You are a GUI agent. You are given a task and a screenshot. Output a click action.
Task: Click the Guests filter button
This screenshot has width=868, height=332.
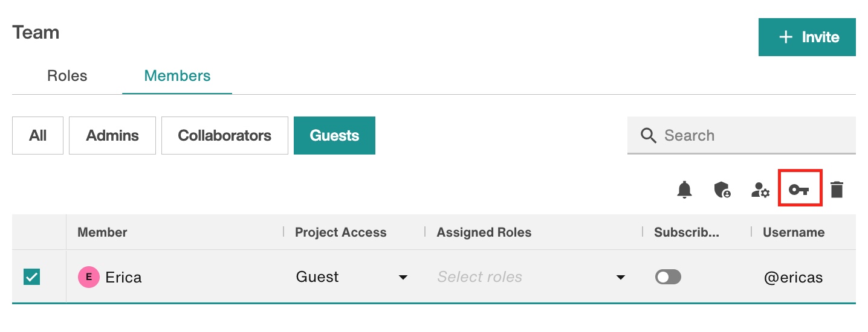point(334,135)
